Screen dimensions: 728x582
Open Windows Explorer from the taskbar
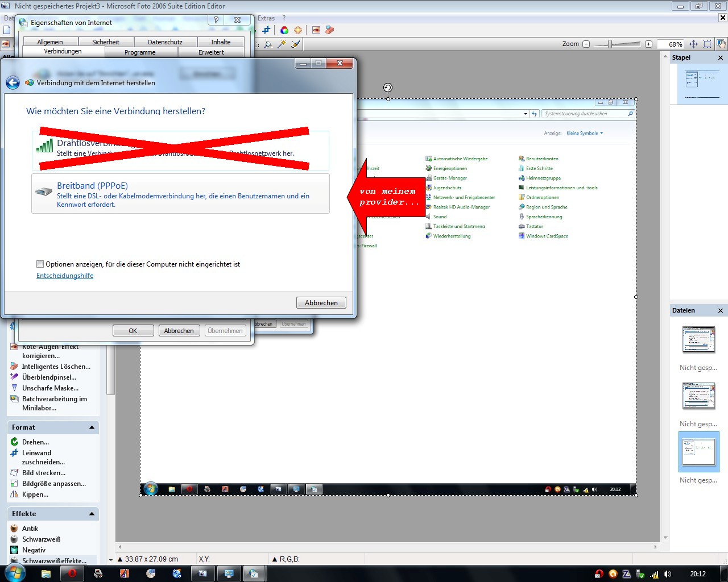(46, 573)
